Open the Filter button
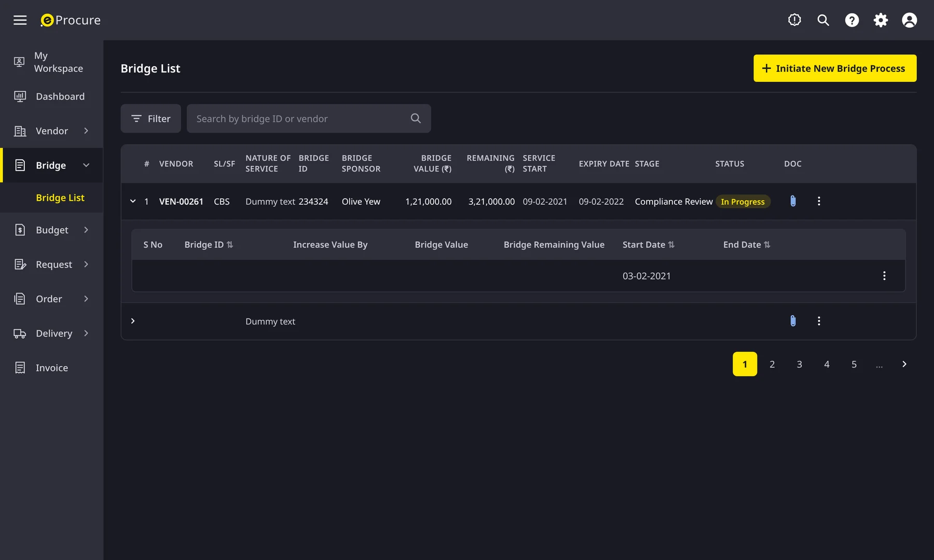 [x=150, y=118]
